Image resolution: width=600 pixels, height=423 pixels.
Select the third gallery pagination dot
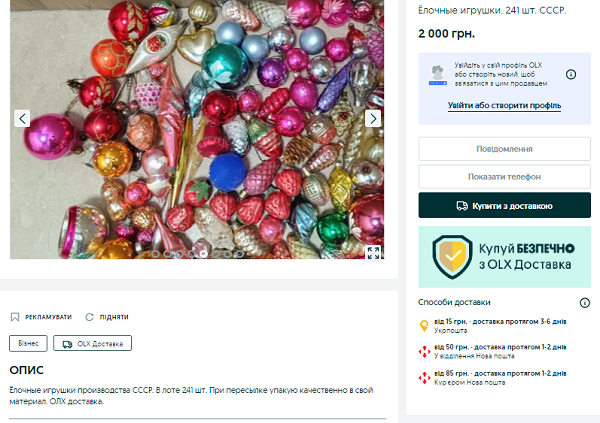[x=179, y=254]
